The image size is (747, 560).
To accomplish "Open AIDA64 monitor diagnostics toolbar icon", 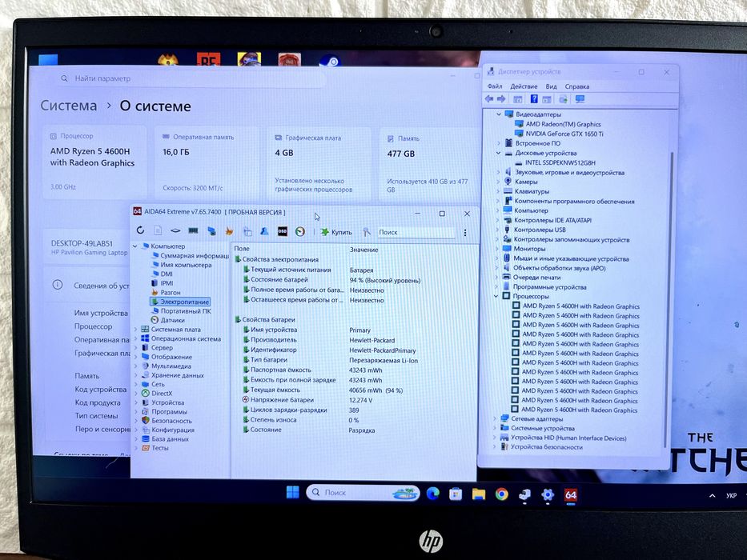I will [x=211, y=231].
